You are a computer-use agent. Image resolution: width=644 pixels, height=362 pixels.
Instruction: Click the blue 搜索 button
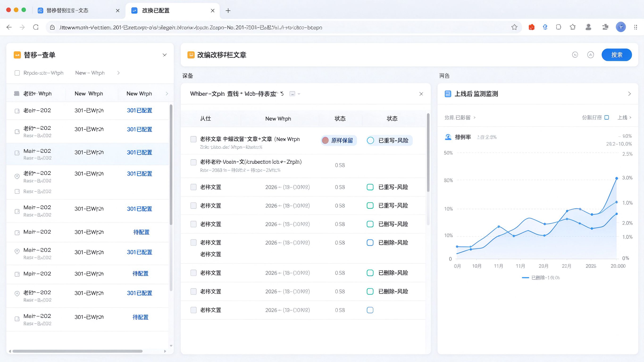coord(617,55)
